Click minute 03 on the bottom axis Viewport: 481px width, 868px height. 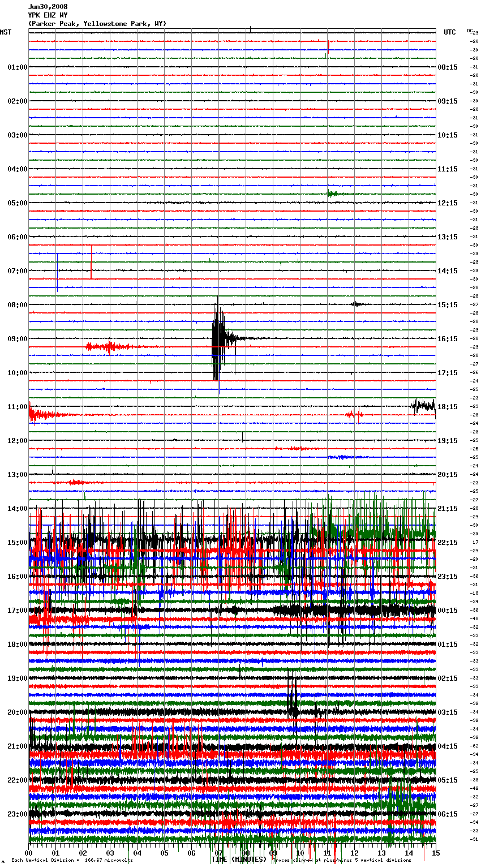tap(110, 852)
